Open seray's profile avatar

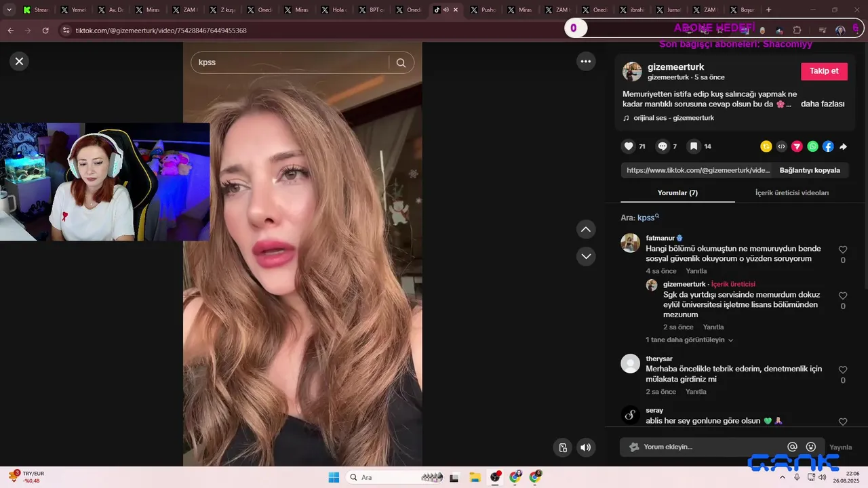[x=631, y=415]
